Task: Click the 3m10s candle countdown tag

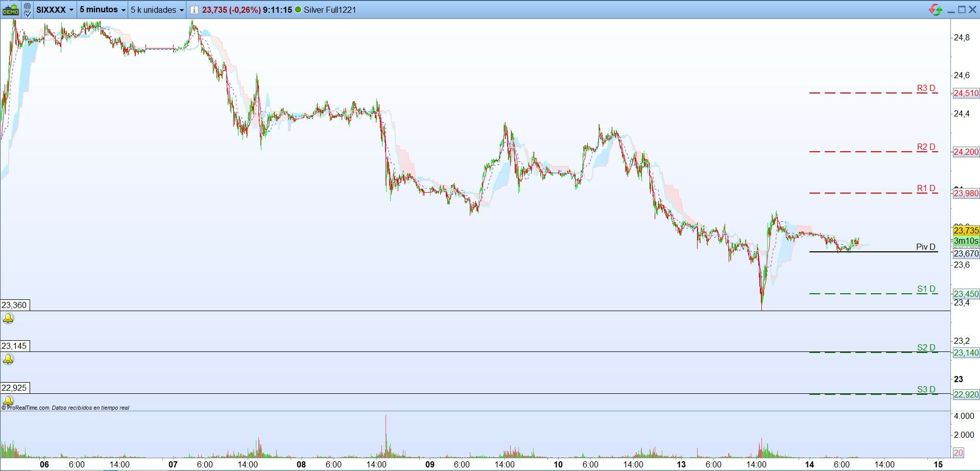Action: (966, 241)
